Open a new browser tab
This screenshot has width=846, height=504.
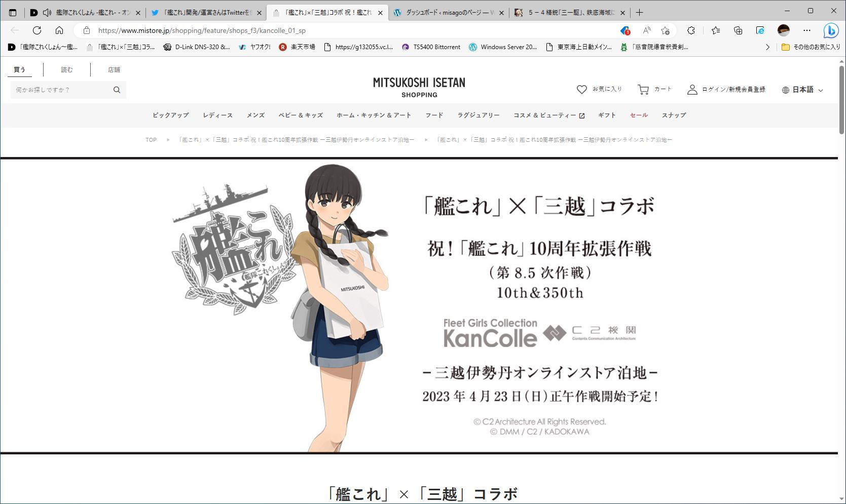(640, 13)
